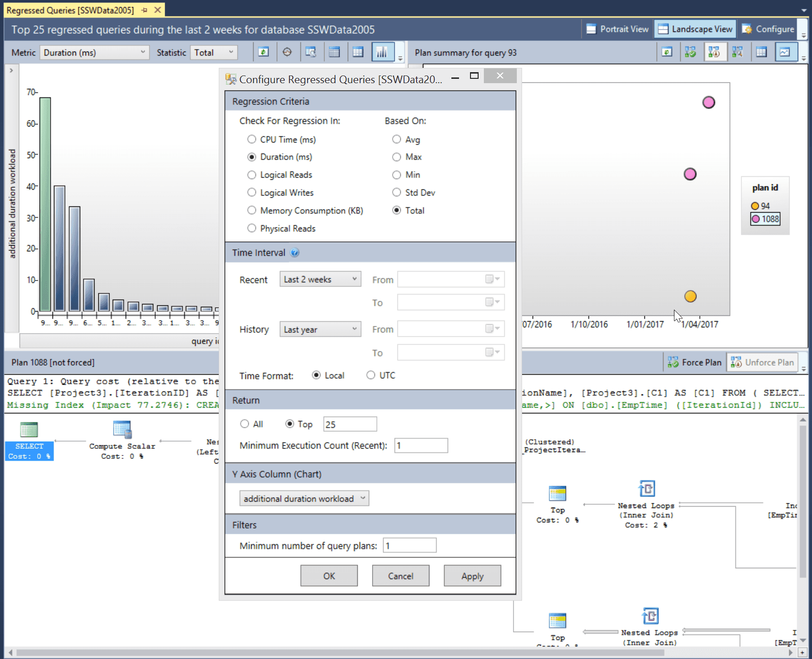Screen dimensions: 812x659
Task: Click the view query text icon
Action: coord(311,52)
